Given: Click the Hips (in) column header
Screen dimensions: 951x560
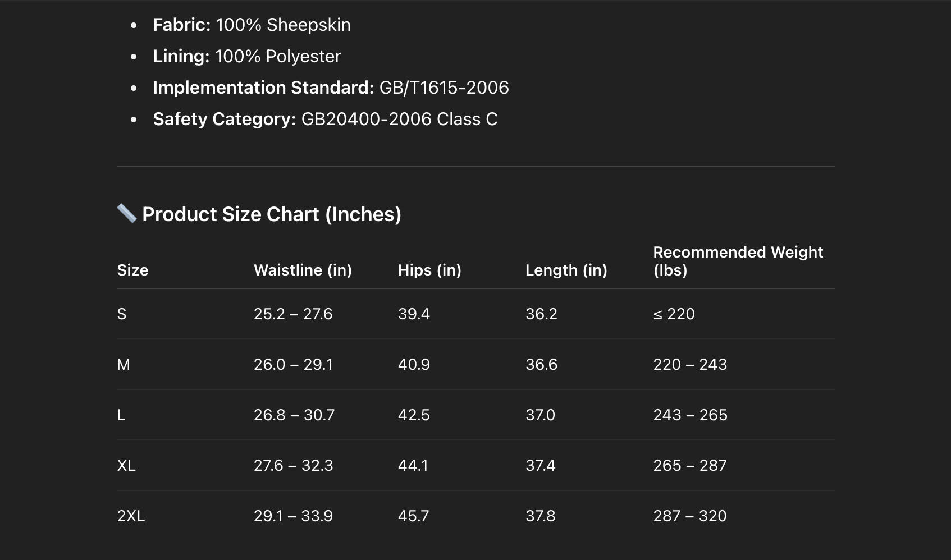Looking at the screenshot, I should (429, 270).
